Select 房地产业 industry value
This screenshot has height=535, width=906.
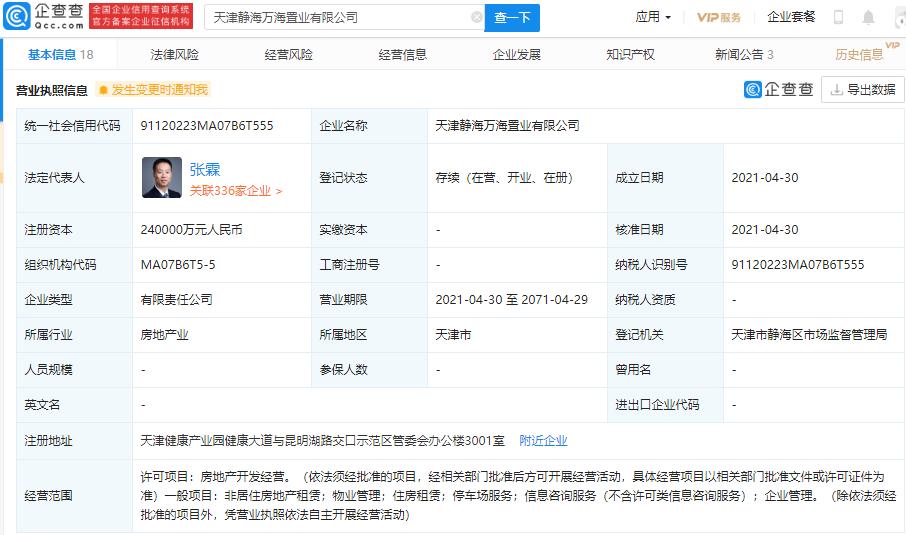164,335
